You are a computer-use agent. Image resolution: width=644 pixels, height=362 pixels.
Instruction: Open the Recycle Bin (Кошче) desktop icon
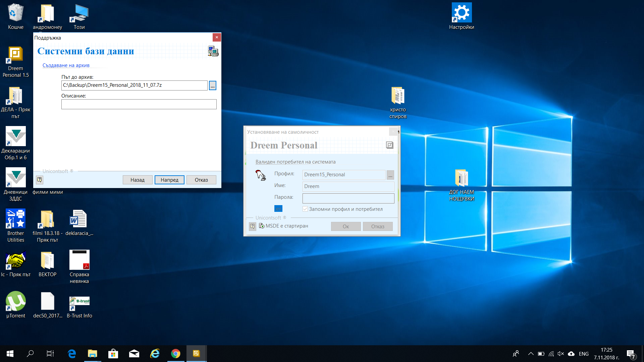15,17
